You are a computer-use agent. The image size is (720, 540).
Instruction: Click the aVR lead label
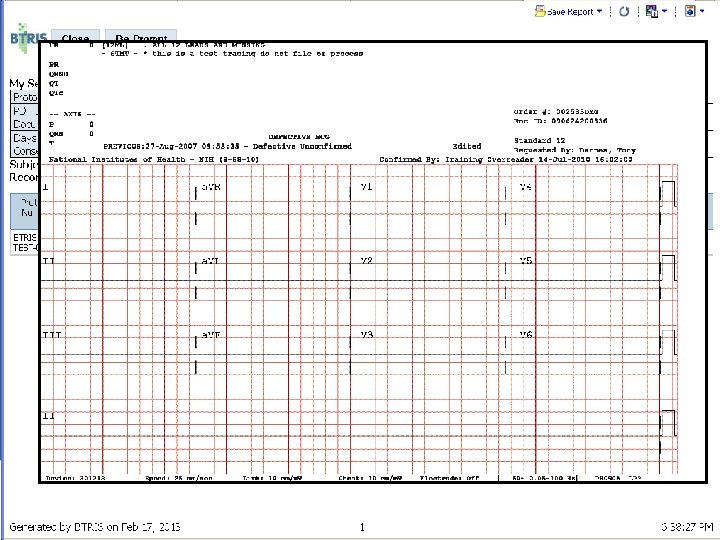pos(211,187)
